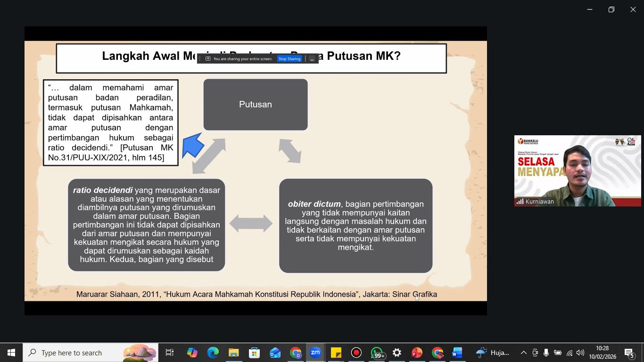Open the weather widget showing Huja...
This screenshot has width=644, height=362.
point(492,353)
